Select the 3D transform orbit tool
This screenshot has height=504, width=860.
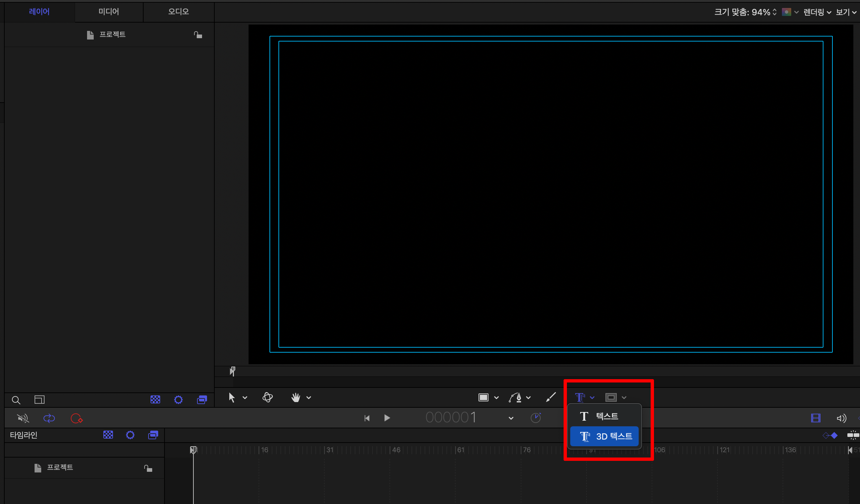[268, 398]
